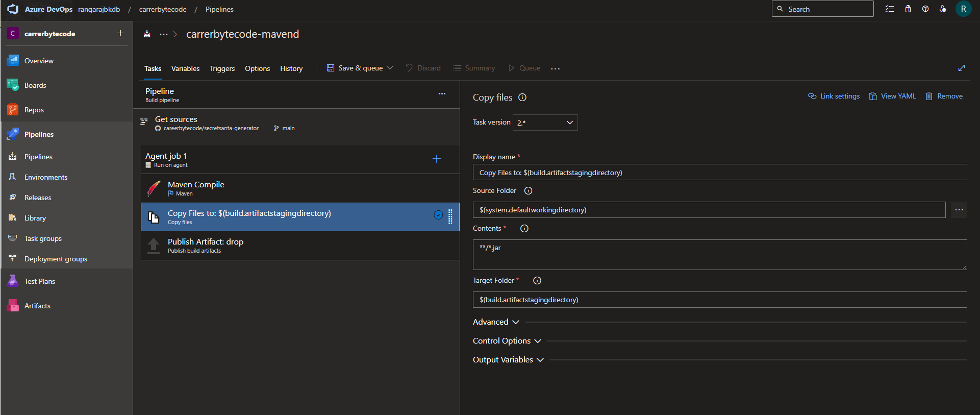The height and width of the screenshot is (415, 980).
Task: Click the Target Folder input field
Action: [x=720, y=300]
